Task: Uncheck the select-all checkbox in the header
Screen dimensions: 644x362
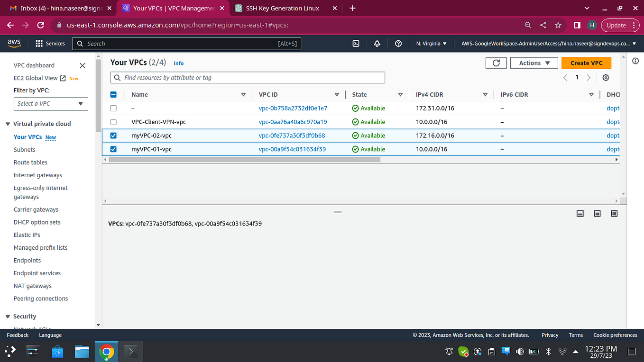Action: point(113,94)
